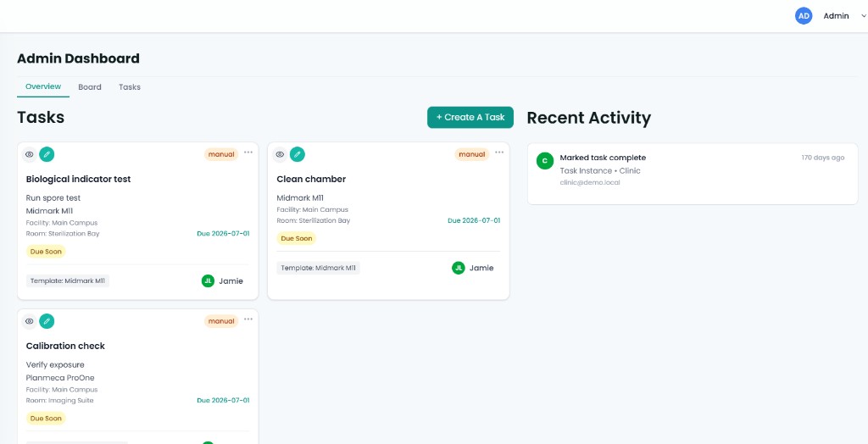Click Due 2026-07-01 on Calibration check card
This screenshot has width=868, height=444.
[x=223, y=400]
